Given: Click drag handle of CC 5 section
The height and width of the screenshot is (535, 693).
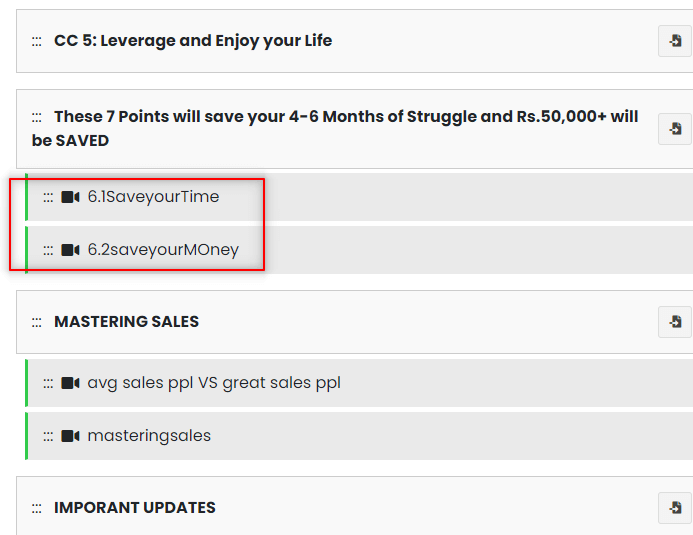Looking at the screenshot, I should tap(36, 41).
